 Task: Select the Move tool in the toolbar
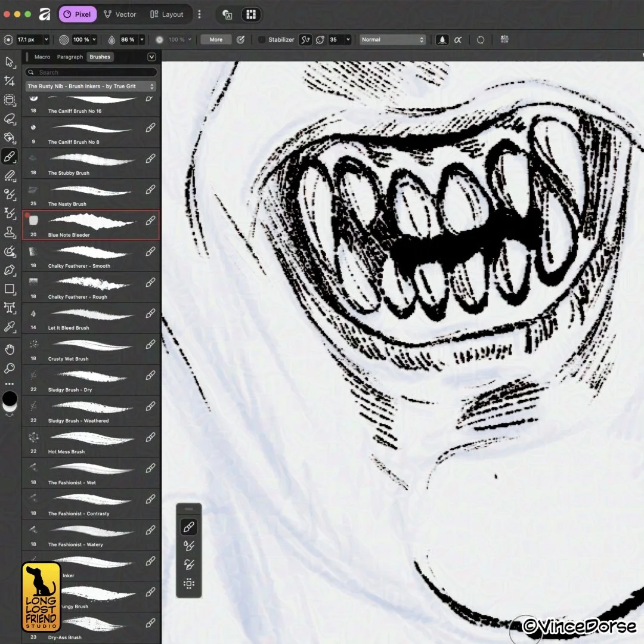[x=10, y=61]
